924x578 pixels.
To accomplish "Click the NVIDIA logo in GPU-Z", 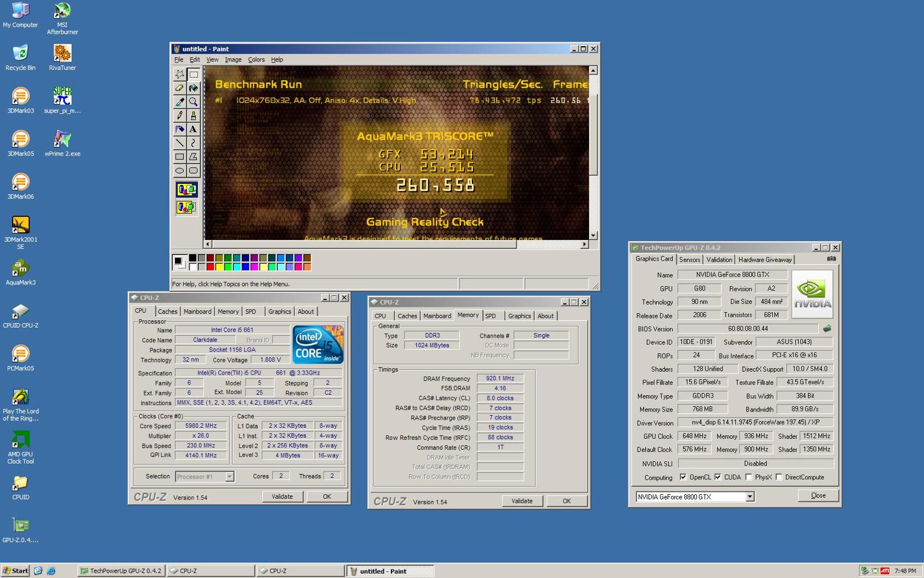I will 812,294.
